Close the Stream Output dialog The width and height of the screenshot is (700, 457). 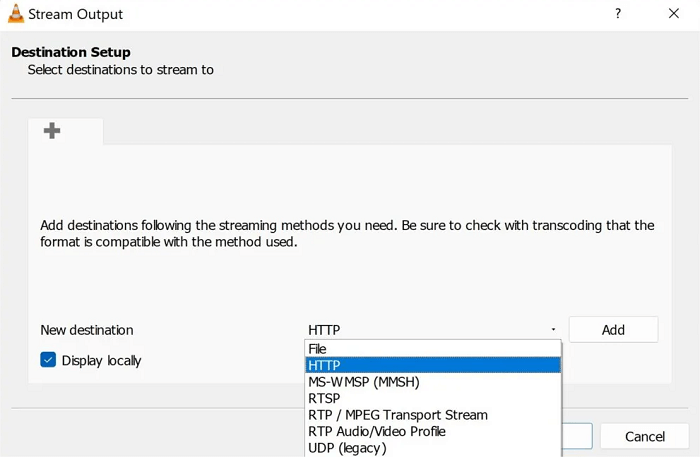tap(674, 13)
